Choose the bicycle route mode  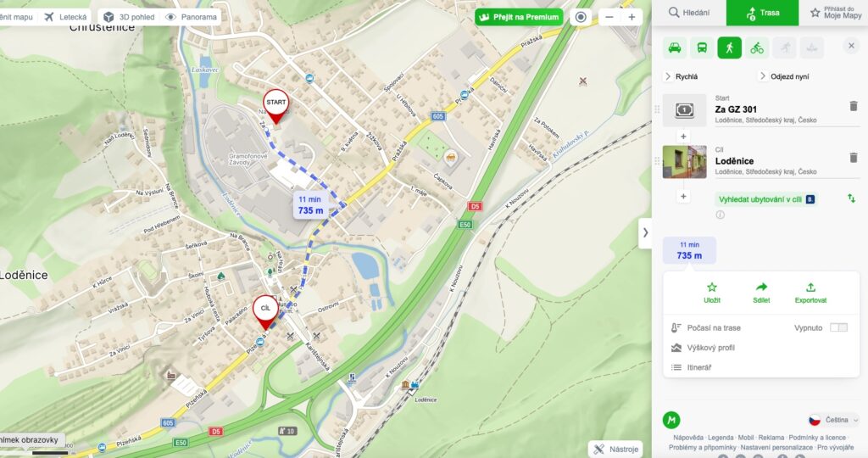757,48
